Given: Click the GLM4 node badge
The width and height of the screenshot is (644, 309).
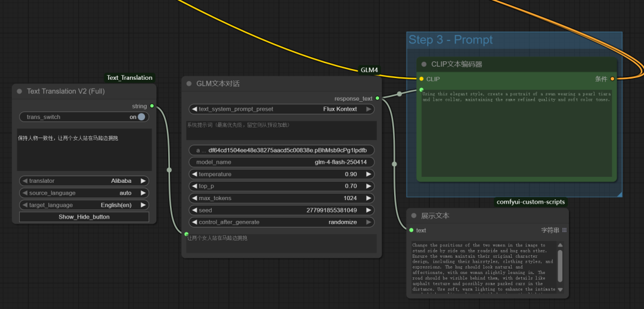Looking at the screenshot, I should coord(369,70).
